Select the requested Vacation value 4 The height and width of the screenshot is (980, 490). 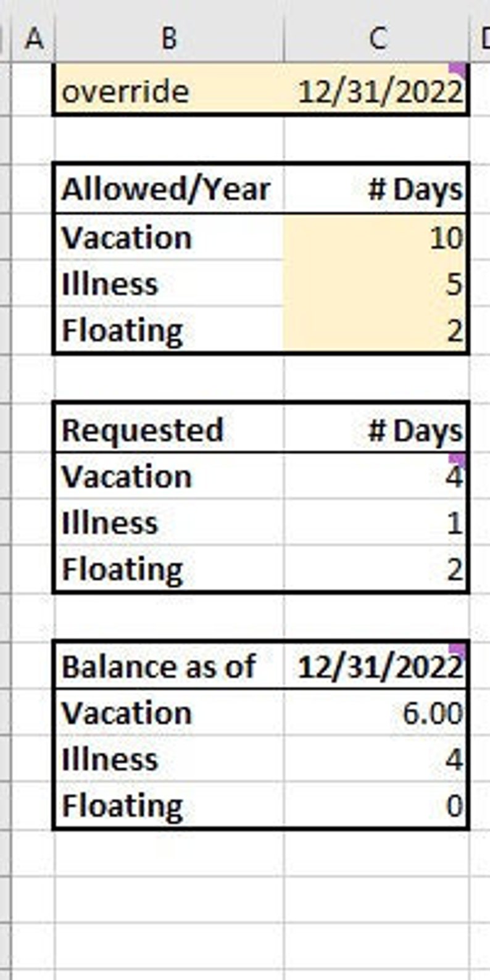tap(376, 476)
